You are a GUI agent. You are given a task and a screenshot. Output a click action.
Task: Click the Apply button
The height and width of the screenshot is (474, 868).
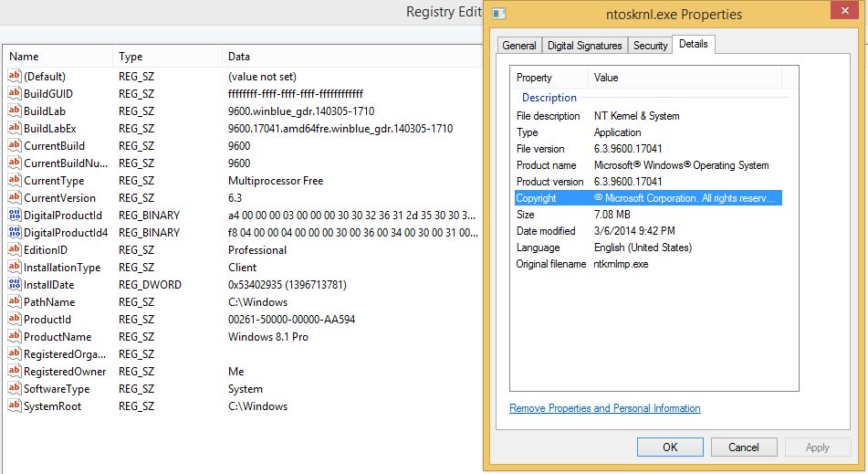click(x=818, y=447)
